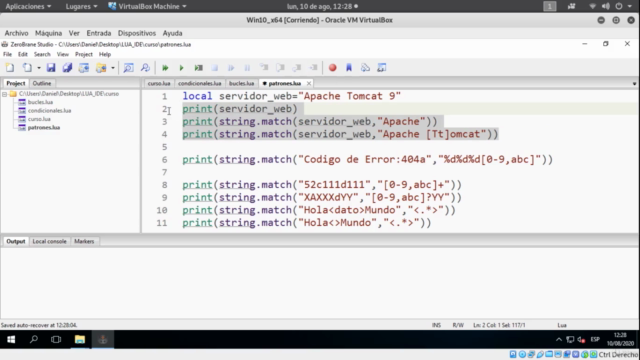Switch to the Project panel tab
Screen dimensions: 640x360
(16, 83)
